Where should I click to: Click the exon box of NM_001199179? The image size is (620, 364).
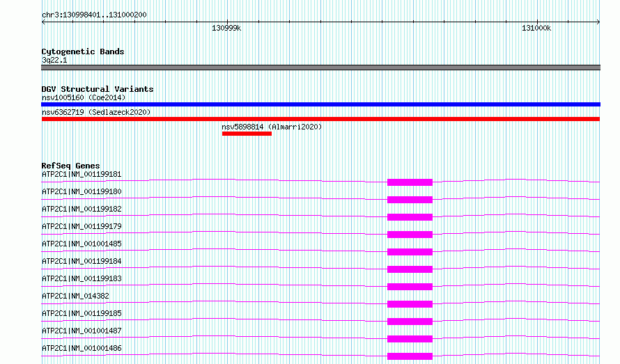point(410,235)
